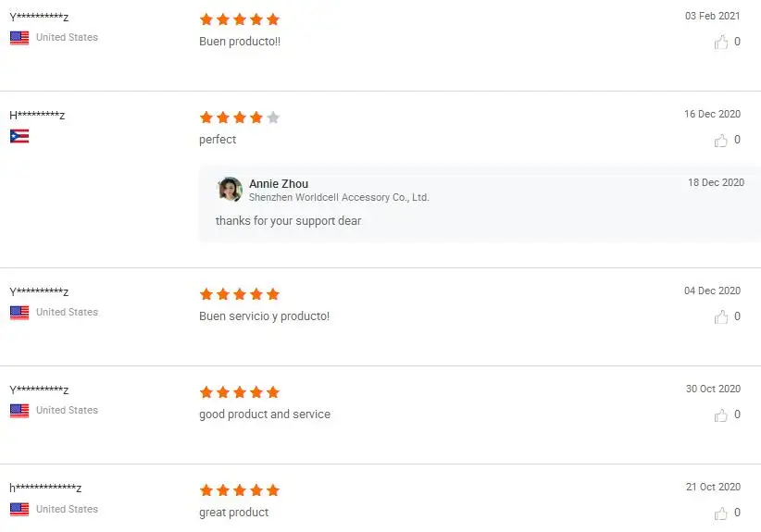
Task: Open Shenzhen Worldcell Accessory Co., Ltd. link
Action: (x=339, y=197)
